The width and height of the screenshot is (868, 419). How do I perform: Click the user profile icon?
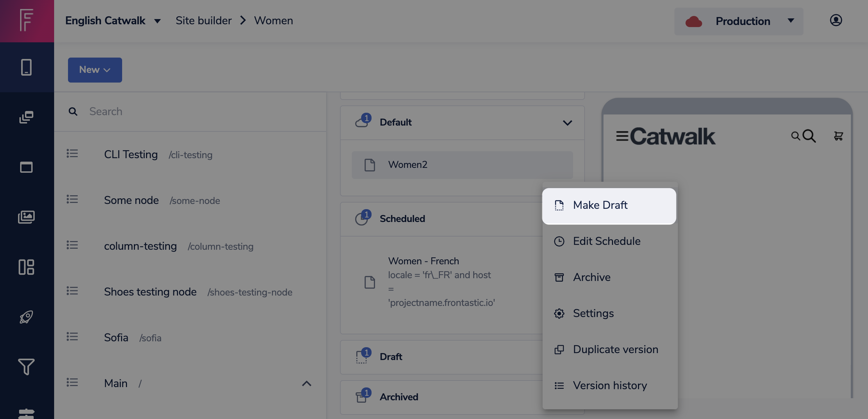point(836,20)
